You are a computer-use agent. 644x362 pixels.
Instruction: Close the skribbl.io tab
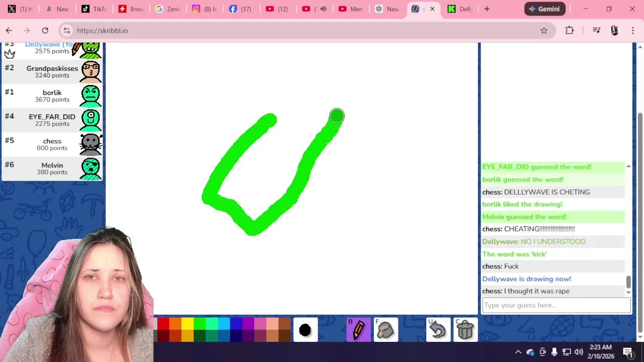[432, 9]
